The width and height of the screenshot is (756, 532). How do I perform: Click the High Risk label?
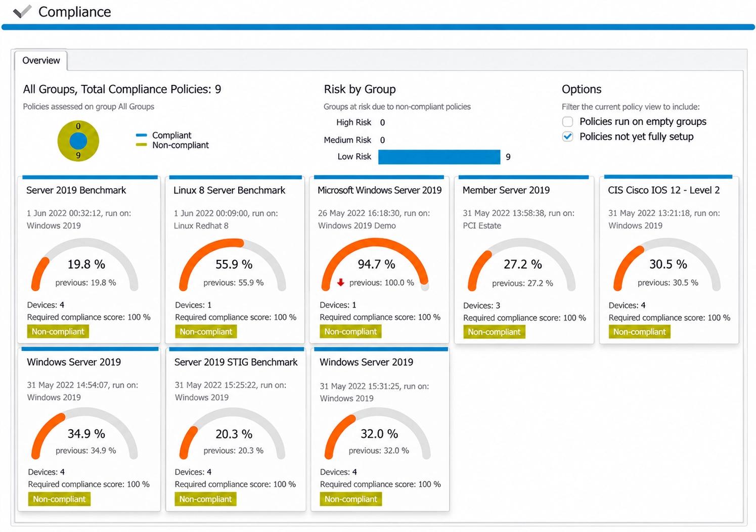point(353,122)
